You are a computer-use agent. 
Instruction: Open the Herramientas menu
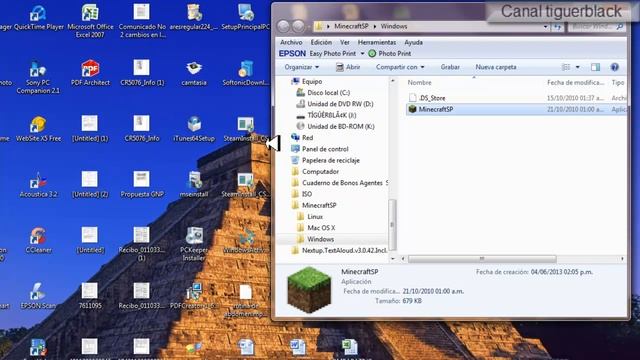(377, 42)
